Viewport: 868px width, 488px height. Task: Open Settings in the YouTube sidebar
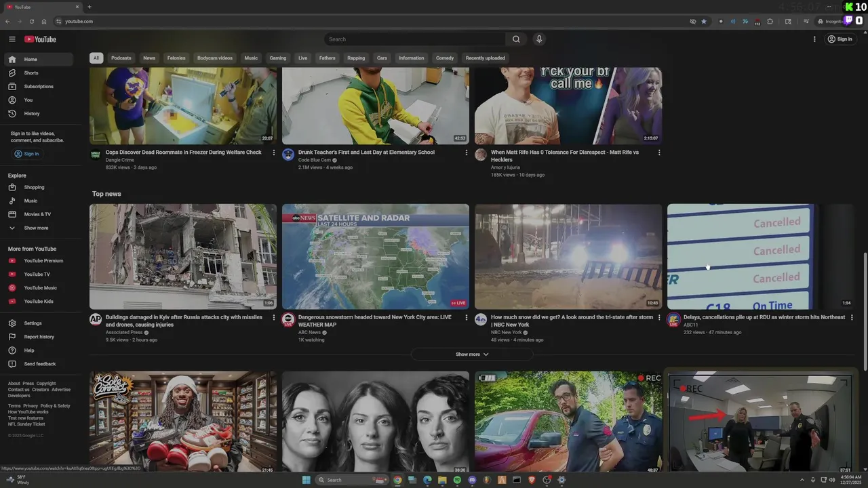(x=39, y=323)
